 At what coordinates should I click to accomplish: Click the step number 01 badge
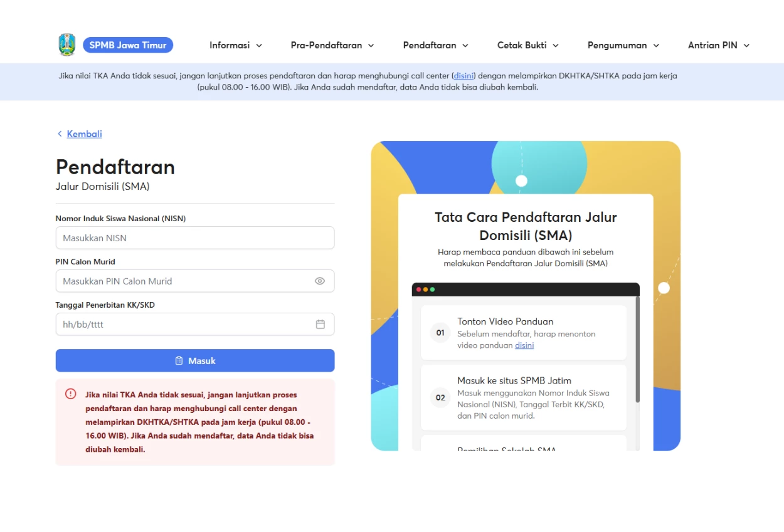pos(440,333)
